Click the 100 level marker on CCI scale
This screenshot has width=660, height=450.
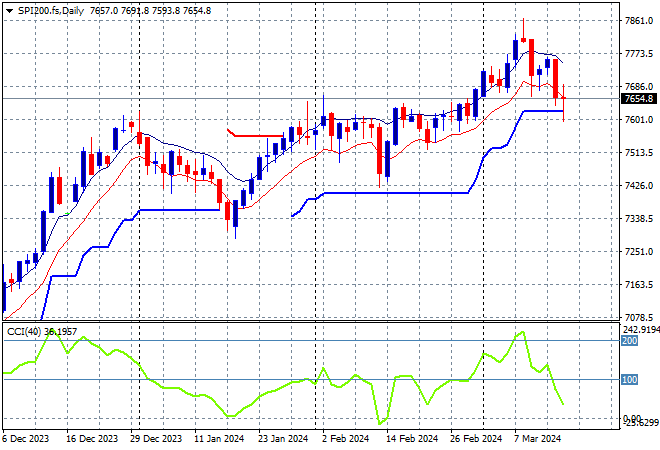(629, 380)
